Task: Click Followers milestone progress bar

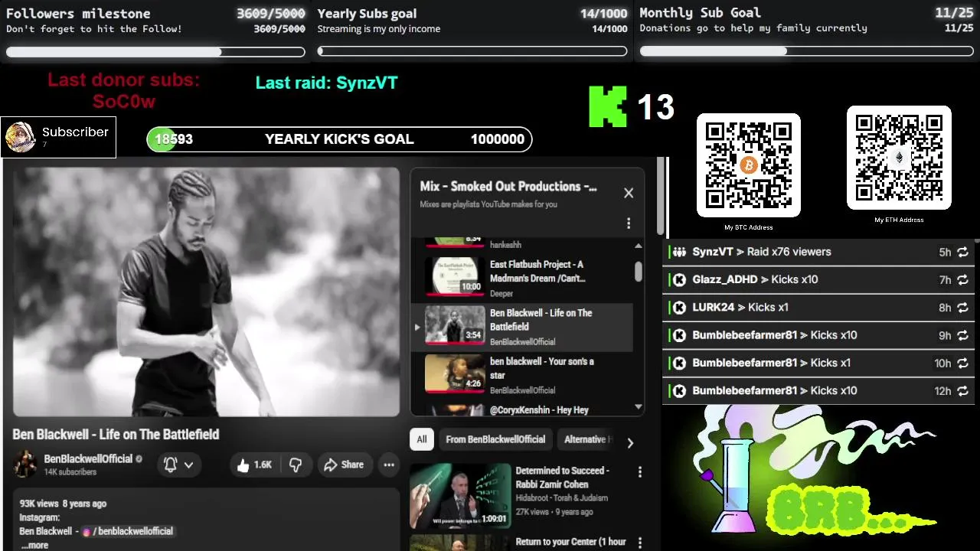Action: [x=155, y=52]
